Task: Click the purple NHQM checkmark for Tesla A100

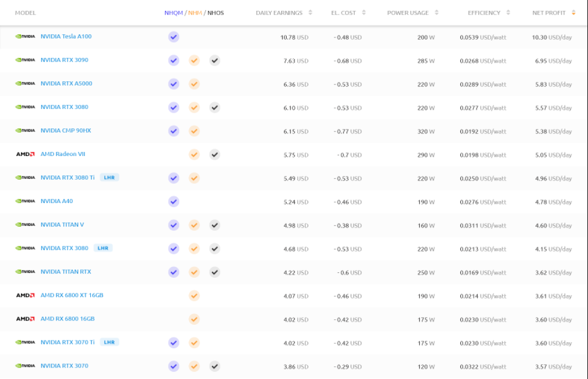Action: pos(174,37)
